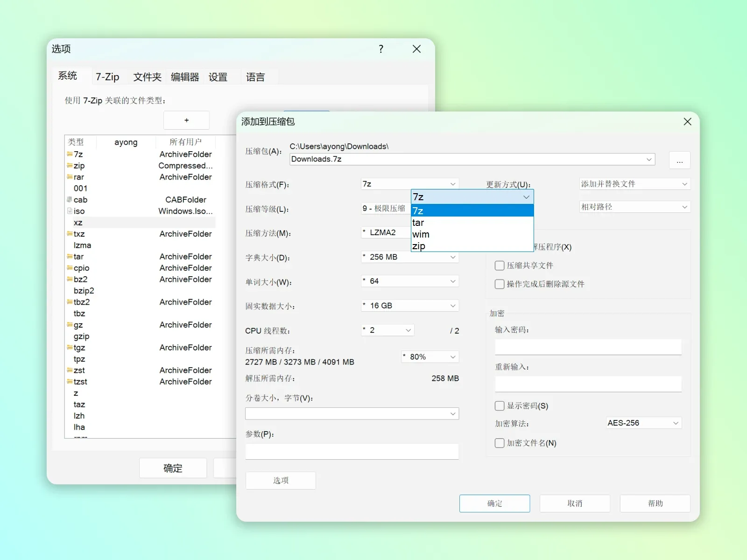Click the 所有用户 column header
747x560 pixels.
(x=186, y=142)
